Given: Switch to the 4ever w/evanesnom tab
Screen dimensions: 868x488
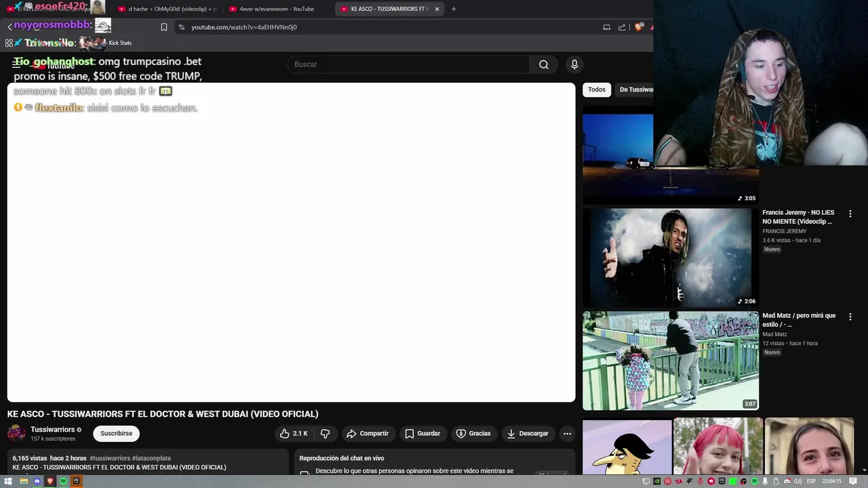Looking at the screenshot, I should pos(277,9).
